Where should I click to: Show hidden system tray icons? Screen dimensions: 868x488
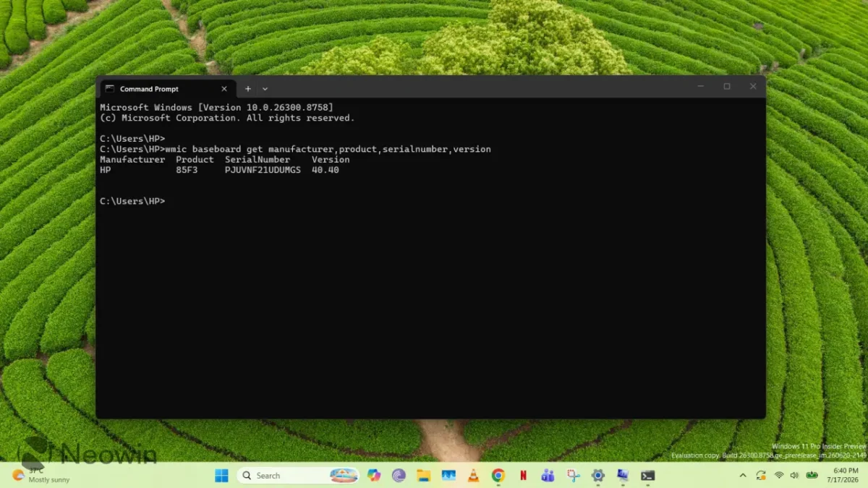743,475
